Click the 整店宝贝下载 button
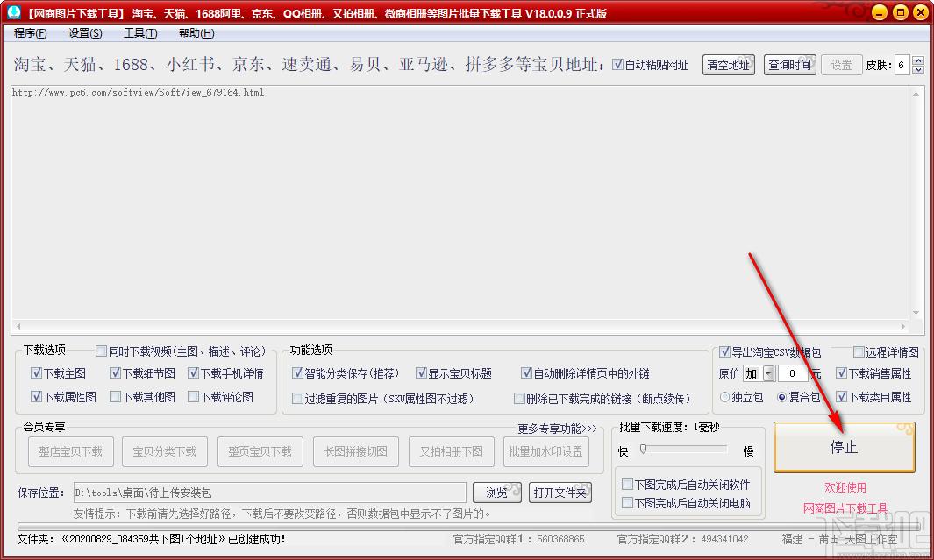This screenshot has height=560, width=934. [70, 451]
